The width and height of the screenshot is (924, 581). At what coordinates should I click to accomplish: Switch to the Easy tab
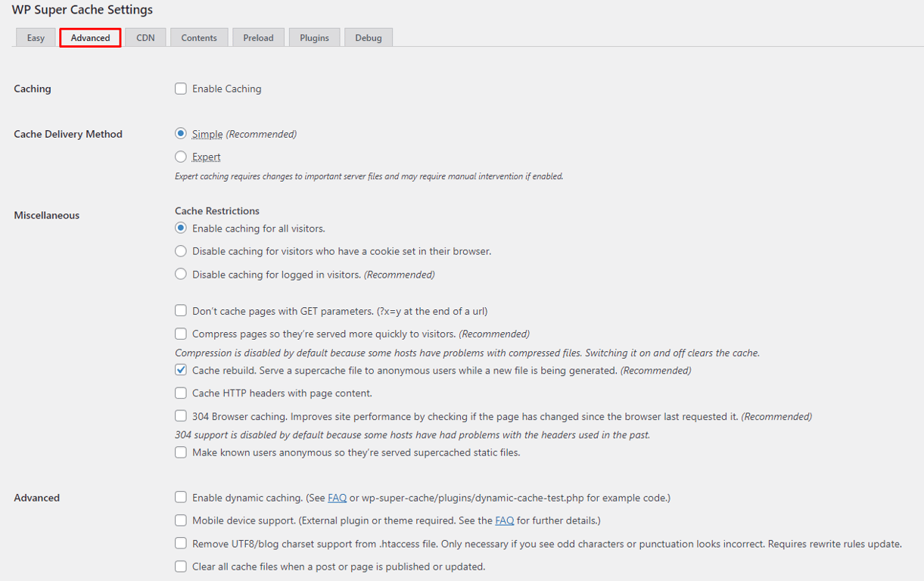35,36
